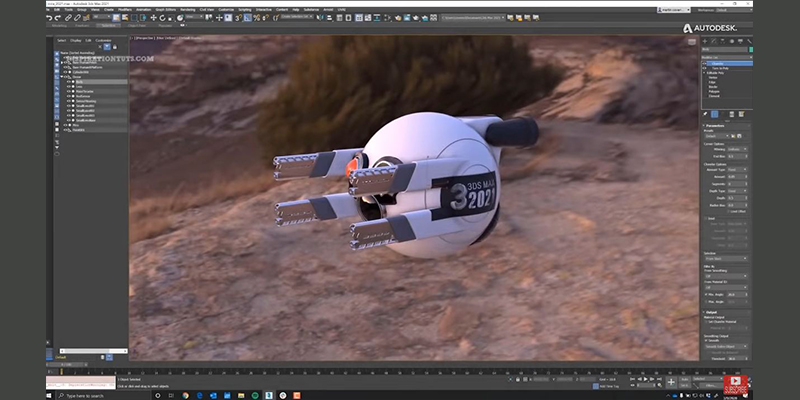Click the Pin Stack icon under modifier stack

[705, 114]
